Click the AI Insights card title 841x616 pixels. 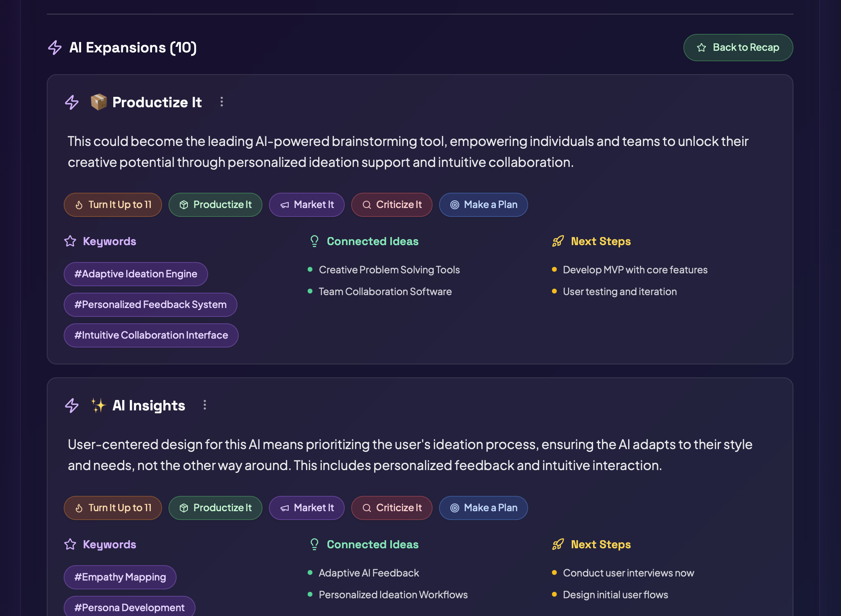(149, 406)
